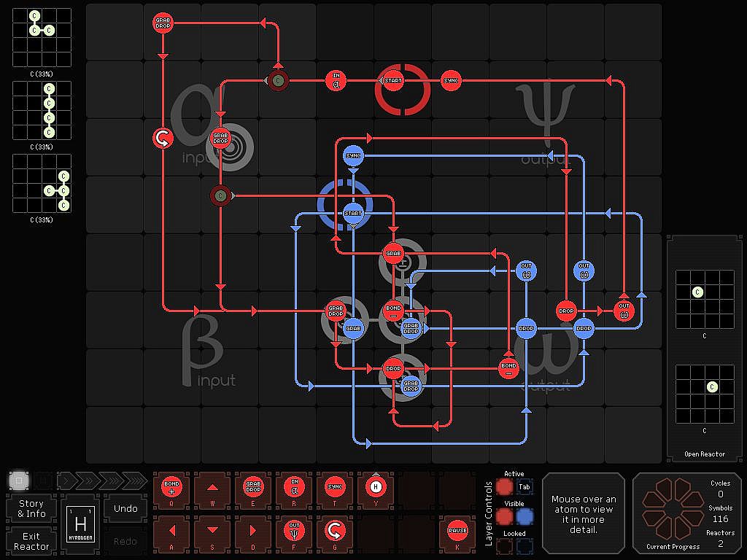Select the up arrow direction instruction

212,487
